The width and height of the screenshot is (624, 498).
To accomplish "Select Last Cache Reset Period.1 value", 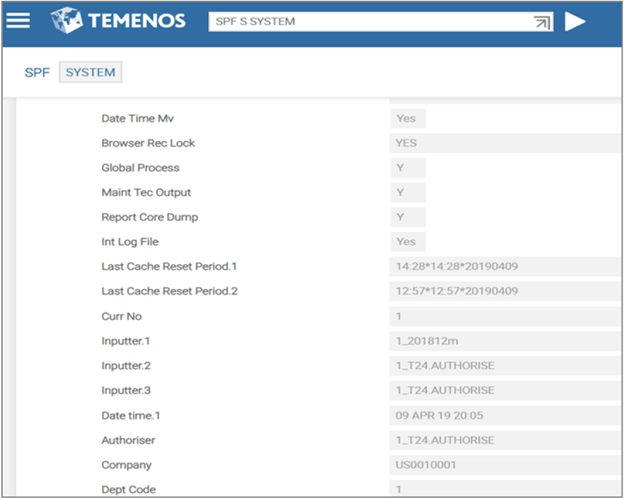I will pos(500,267).
